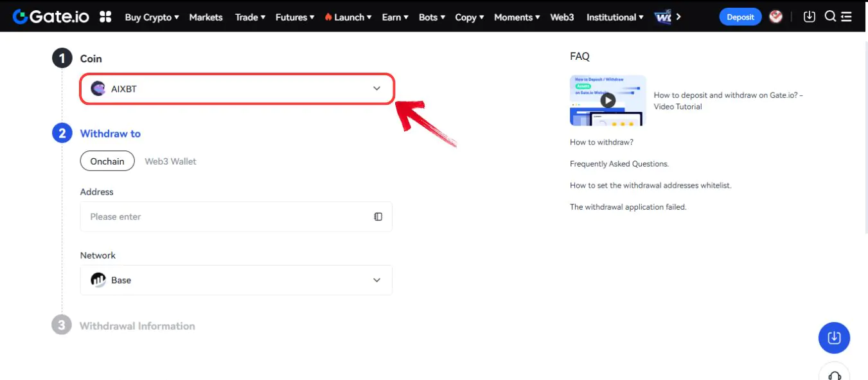This screenshot has height=380, width=868.
Task: Open 'The withdrawal application failed.' FAQ
Action: point(628,207)
